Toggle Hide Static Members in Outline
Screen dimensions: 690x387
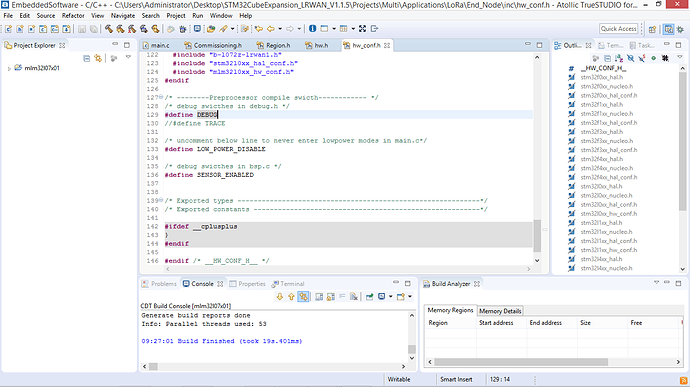(x=642, y=58)
